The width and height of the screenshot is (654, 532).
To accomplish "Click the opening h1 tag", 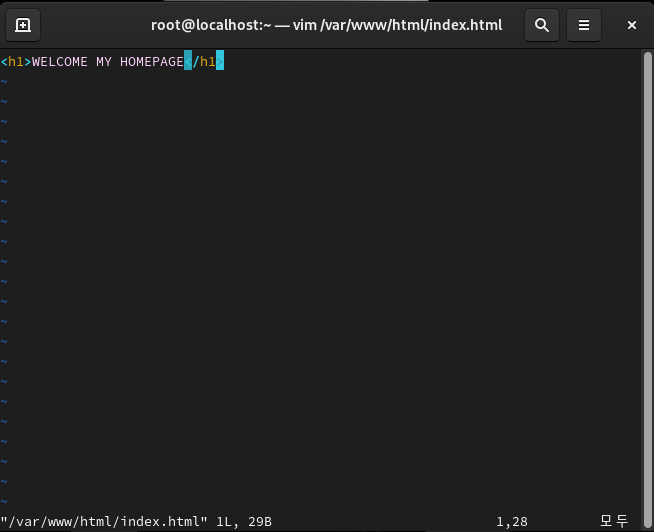I will coord(16,62).
